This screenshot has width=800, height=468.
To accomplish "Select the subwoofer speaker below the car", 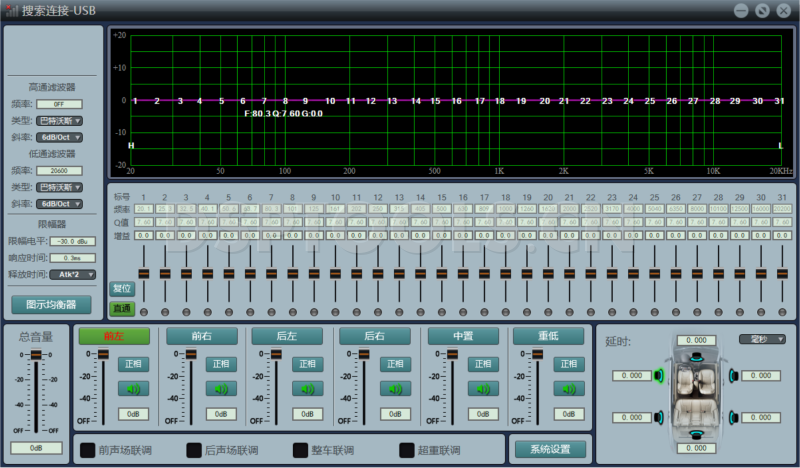I will 696,434.
